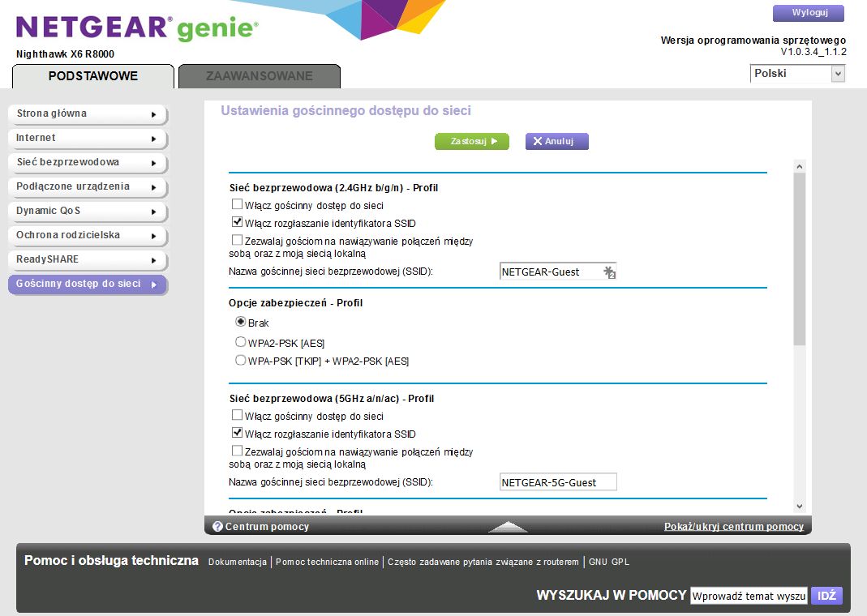Switch to the ZAAWANSOWANE tab

260,76
